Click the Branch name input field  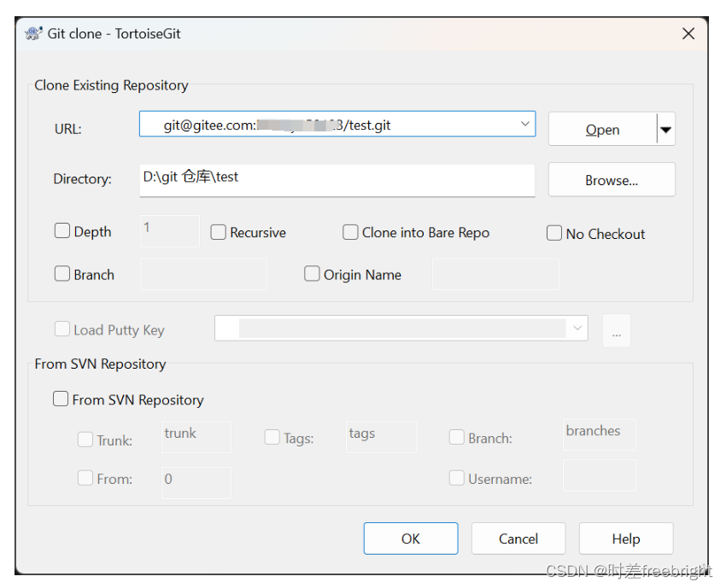[204, 274]
